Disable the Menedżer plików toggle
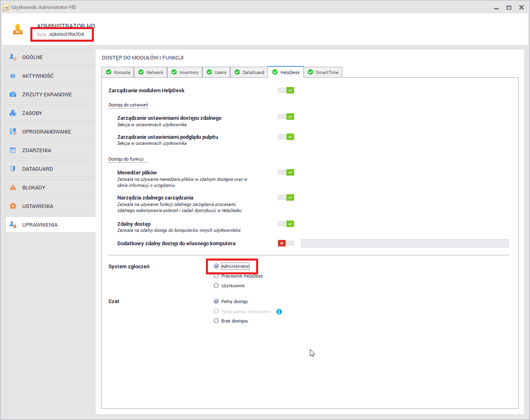This screenshot has height=420, width=530. [x=286, y=172]
